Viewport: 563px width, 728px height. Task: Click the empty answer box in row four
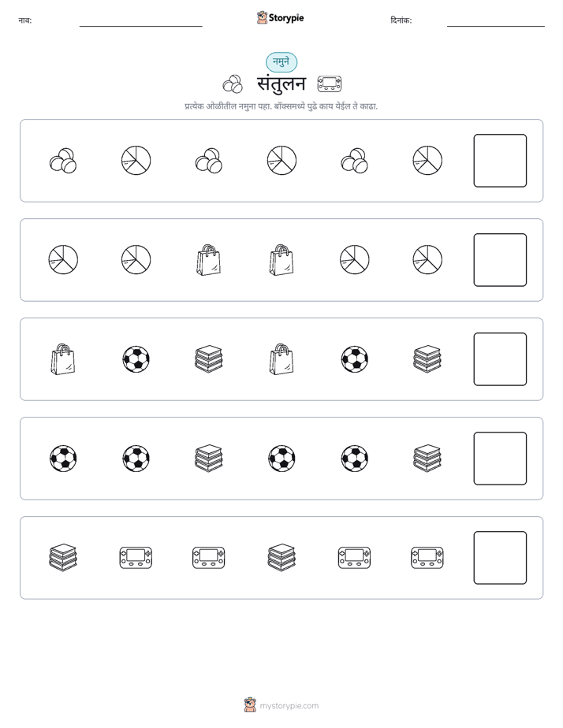[500, 459]
